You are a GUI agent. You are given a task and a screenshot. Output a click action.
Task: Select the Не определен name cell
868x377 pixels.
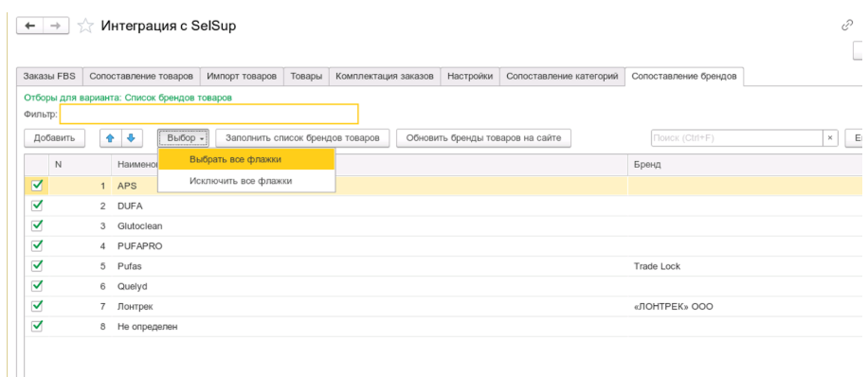coord(370,327)
